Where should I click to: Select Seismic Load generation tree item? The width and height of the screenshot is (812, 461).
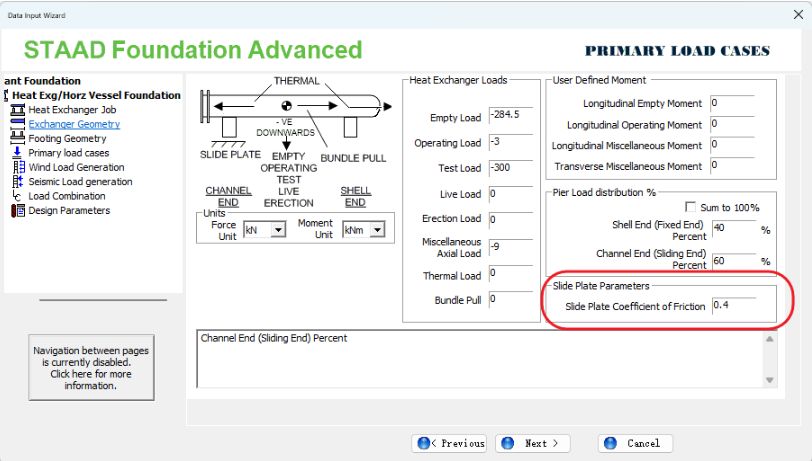coord(80,182)
